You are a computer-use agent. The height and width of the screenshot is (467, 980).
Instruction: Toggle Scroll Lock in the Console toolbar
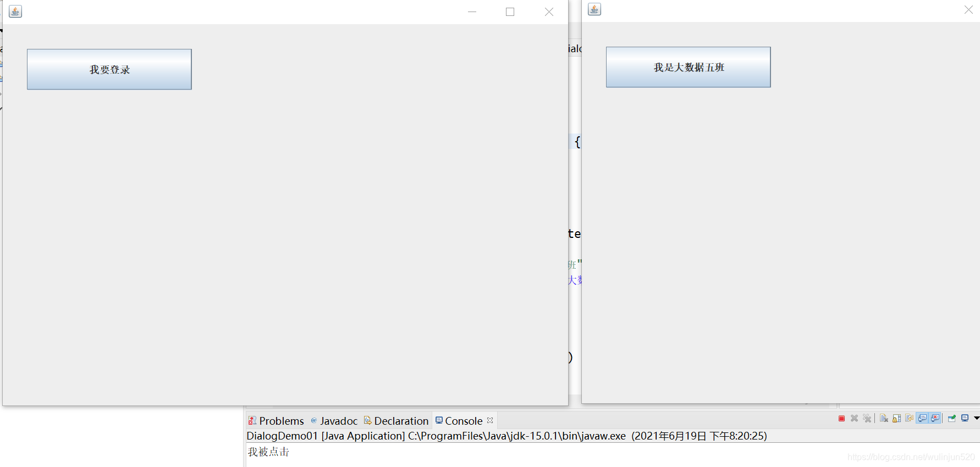(896, 418)
